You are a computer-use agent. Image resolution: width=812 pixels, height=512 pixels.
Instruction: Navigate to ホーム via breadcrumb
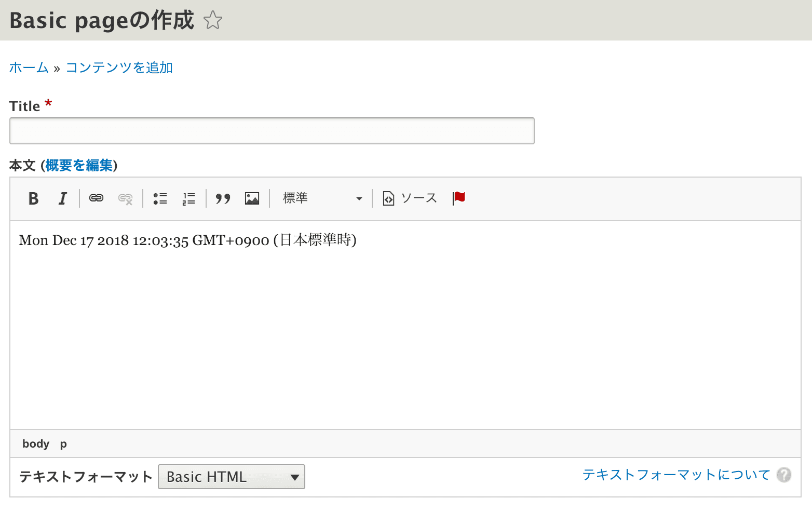[29, 68]
